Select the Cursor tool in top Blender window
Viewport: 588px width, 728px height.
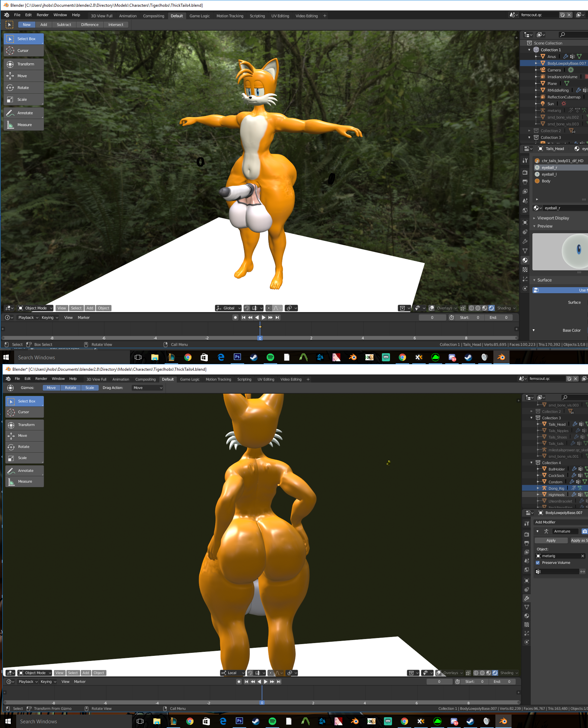[x=24, y=51]
